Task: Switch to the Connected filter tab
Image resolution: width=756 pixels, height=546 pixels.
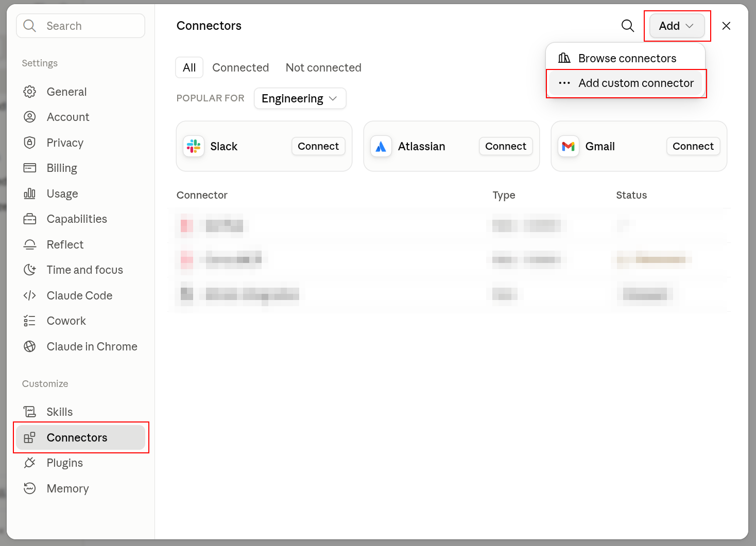Action: pos(240,67)
